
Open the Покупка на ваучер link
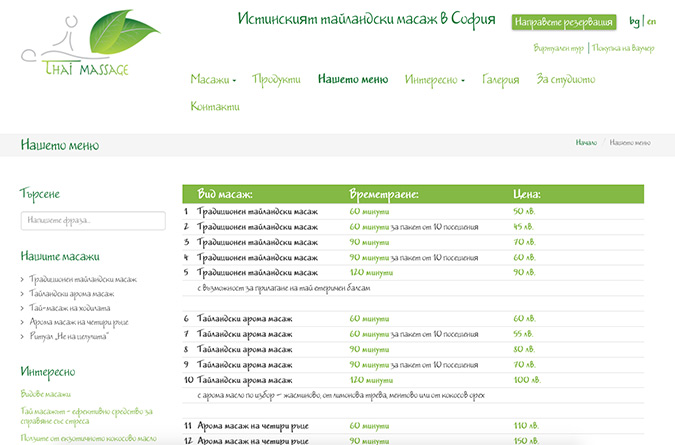(x=623, y=48)
